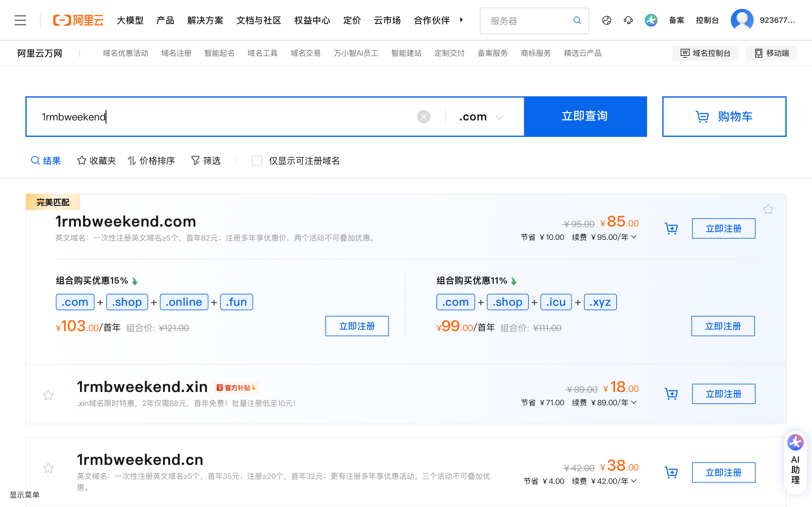Screen dimensions: 812x507
Task: Expand renewal price for 1rmbweekend.com
Action: [634, 237]
